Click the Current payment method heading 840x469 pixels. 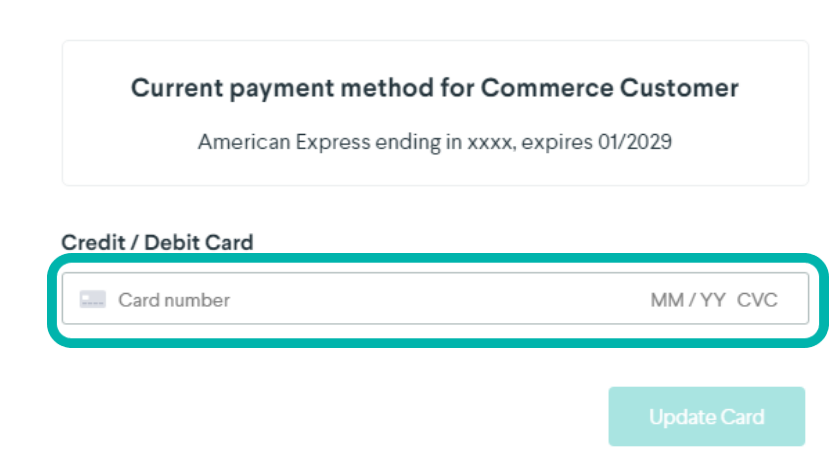434,88
